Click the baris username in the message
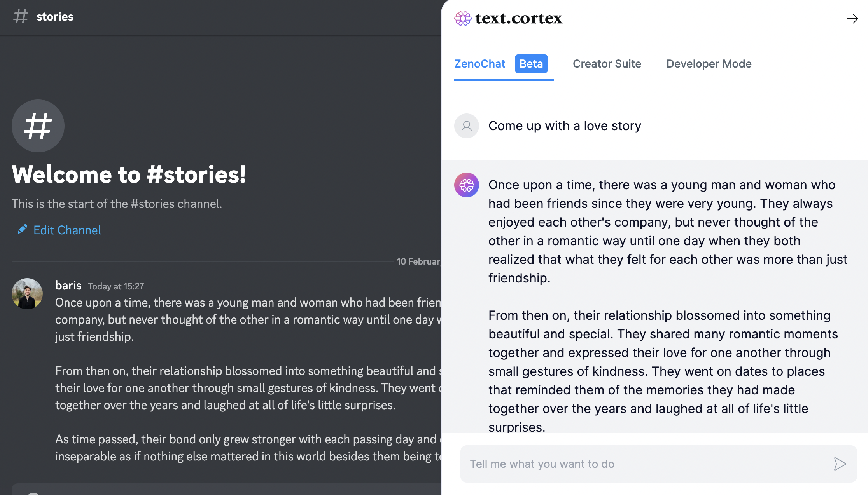This screenshot has height=495, width=868. coord(68,286)
